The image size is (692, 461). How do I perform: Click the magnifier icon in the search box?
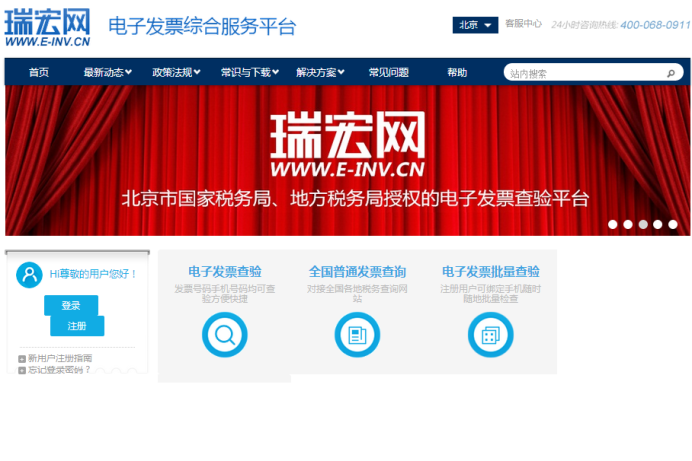(671, 73)
